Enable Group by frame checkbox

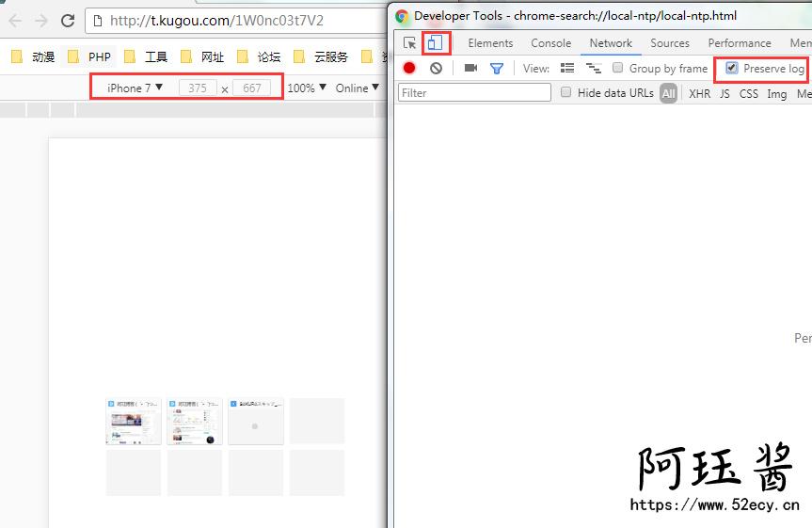[618, 68]
